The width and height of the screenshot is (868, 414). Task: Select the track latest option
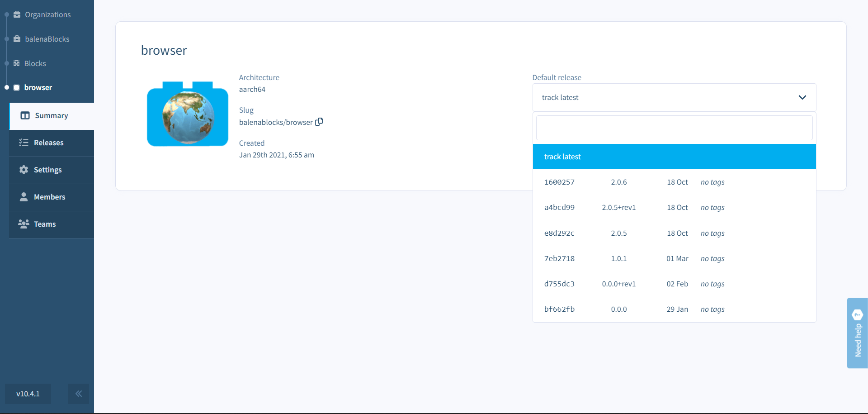tap(562, 157)
